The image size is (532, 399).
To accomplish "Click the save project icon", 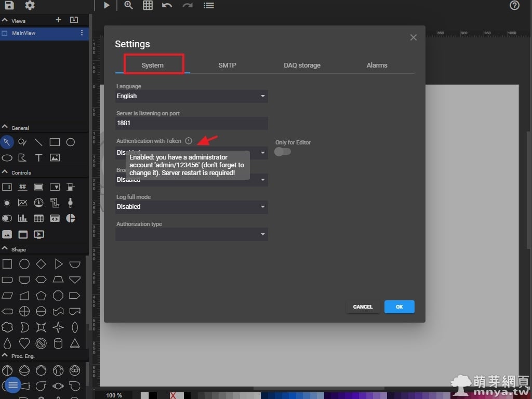I will (x=9, y=5).
